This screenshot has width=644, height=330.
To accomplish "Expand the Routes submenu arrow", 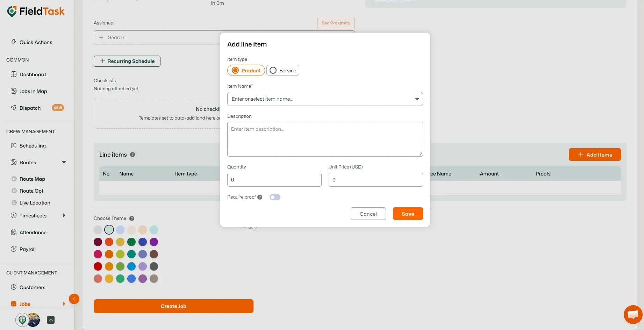I will coord(64,162).
